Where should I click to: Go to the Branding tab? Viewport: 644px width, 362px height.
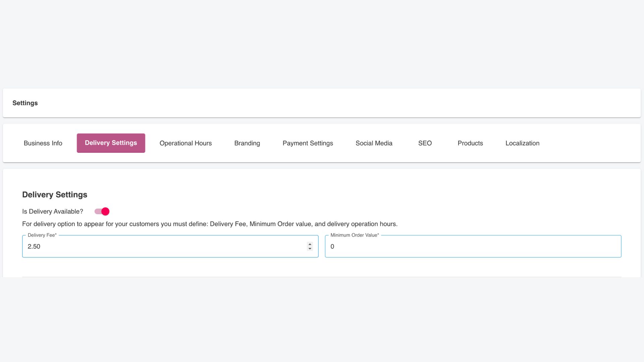[247, 143]
